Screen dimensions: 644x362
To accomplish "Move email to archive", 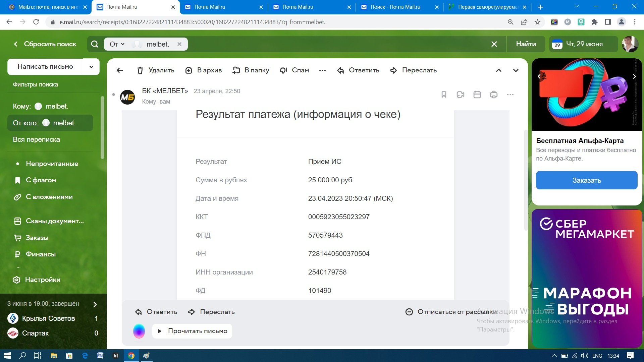I will point(204,70).
